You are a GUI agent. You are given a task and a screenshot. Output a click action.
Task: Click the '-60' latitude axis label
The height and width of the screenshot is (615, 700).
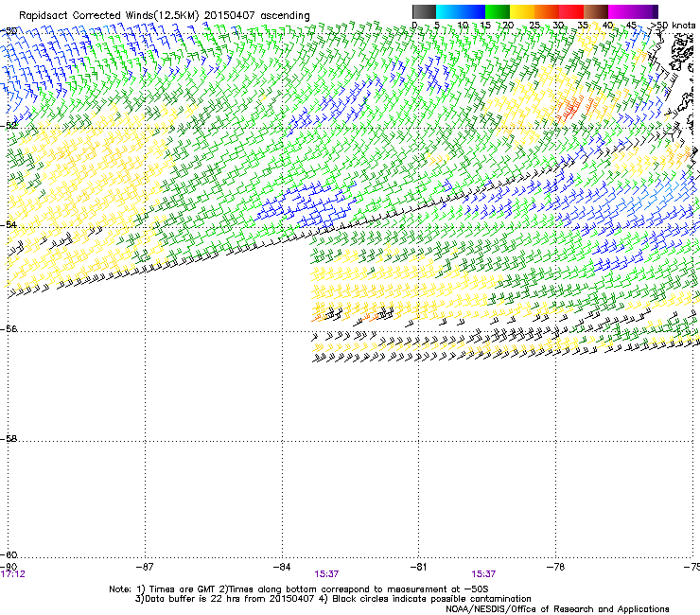tap(9, 555)
